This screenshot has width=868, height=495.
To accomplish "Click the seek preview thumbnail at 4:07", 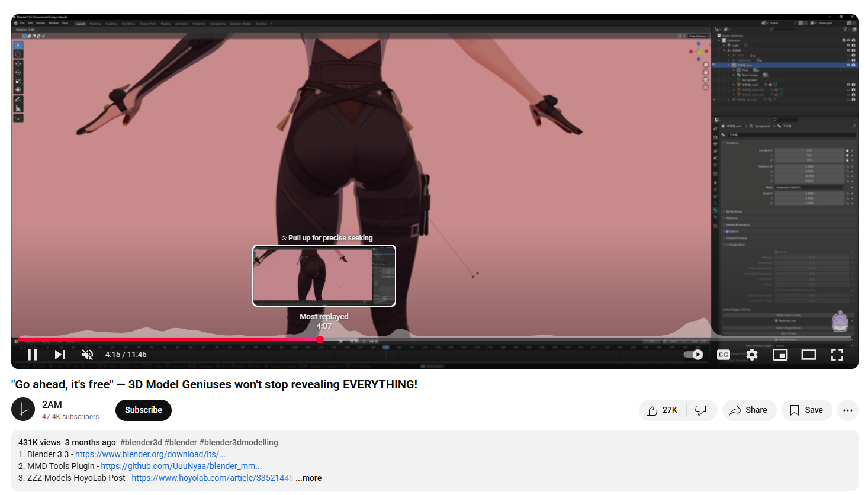I will (324, 275).
